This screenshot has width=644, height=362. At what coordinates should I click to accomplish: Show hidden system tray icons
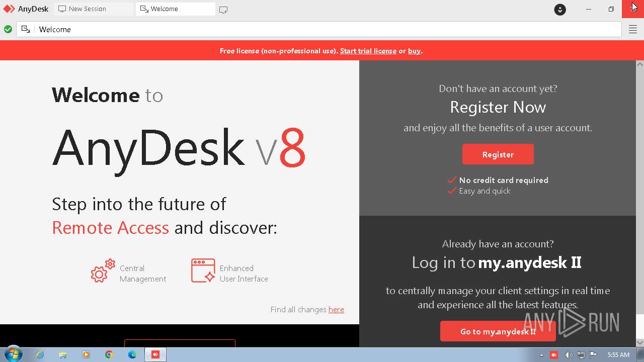pos(542,355)
